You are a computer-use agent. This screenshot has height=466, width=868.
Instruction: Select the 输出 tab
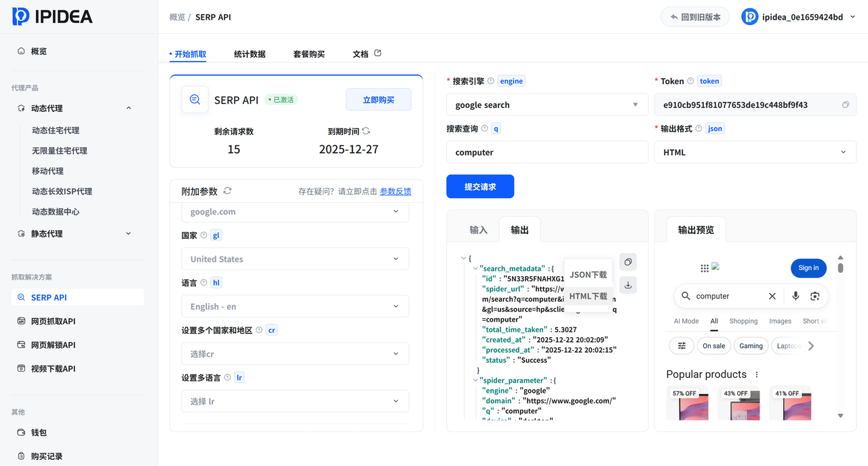point(519,230)
